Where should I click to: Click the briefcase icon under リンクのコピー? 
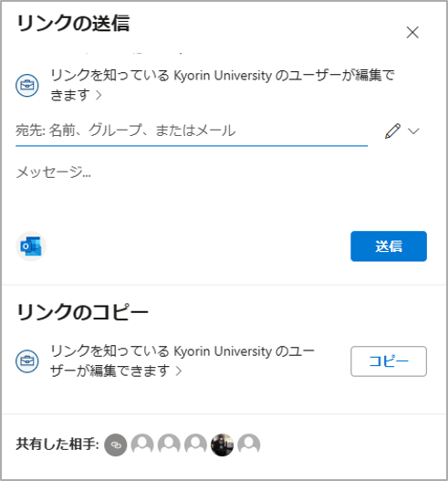[27, 361]
